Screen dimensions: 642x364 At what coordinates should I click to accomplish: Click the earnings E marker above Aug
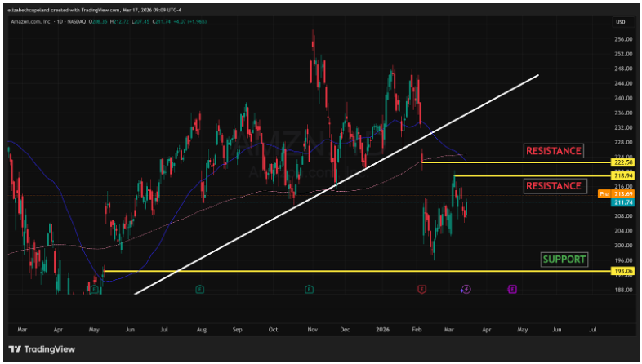200,290
